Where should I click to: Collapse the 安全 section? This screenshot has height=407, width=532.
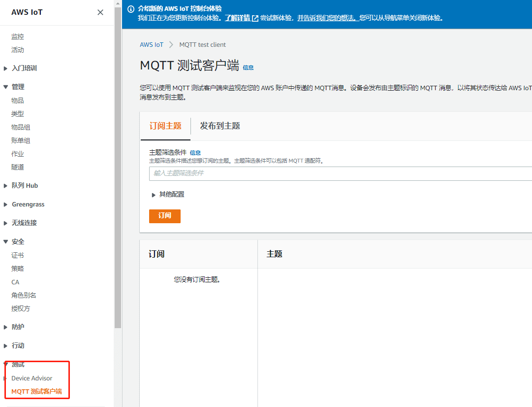pos(14,241)
